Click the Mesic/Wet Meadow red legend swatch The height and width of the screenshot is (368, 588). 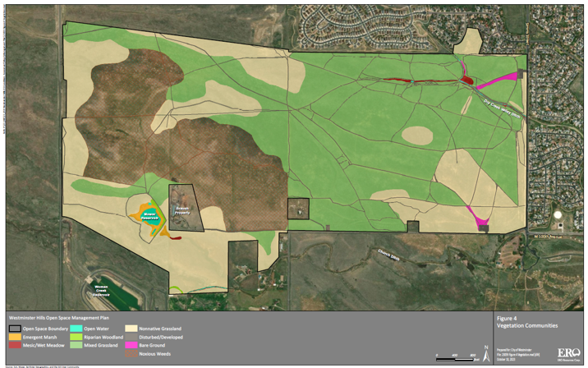click(15, 343)
